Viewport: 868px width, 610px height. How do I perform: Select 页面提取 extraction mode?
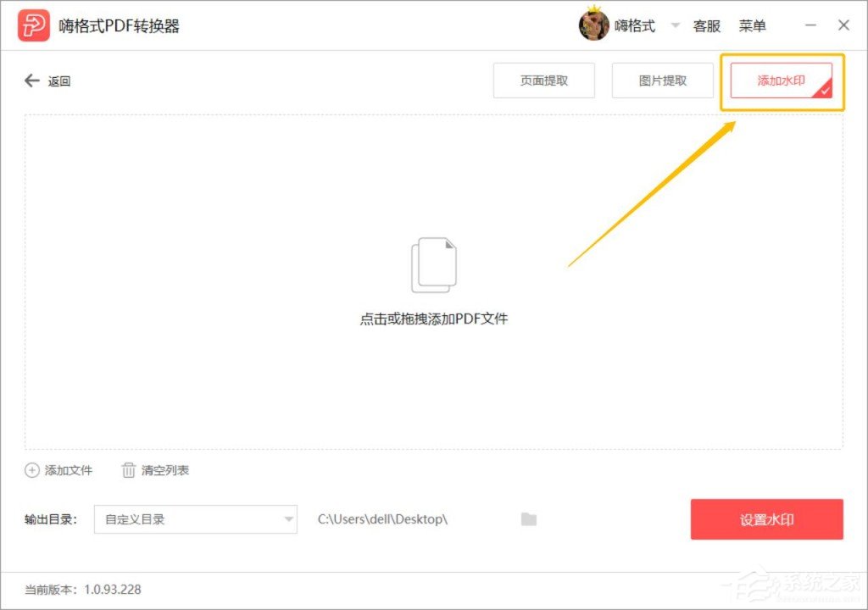pos(543,80)
